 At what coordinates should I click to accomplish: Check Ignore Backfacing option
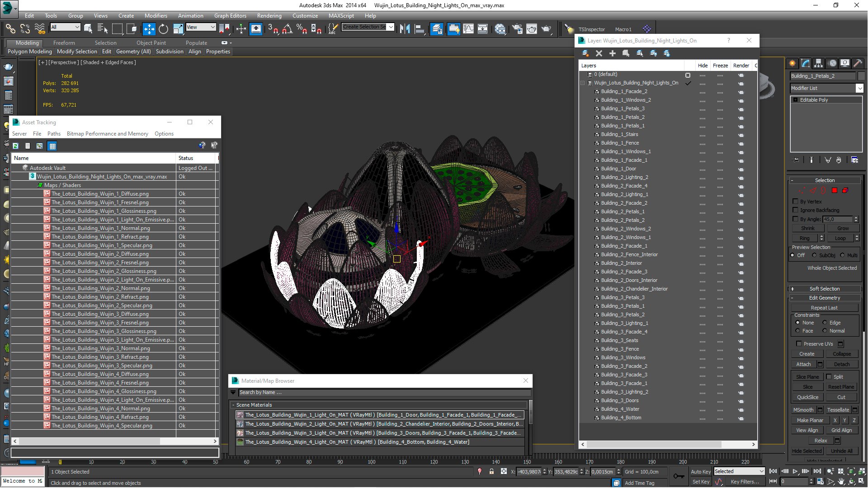pos(796,210)
